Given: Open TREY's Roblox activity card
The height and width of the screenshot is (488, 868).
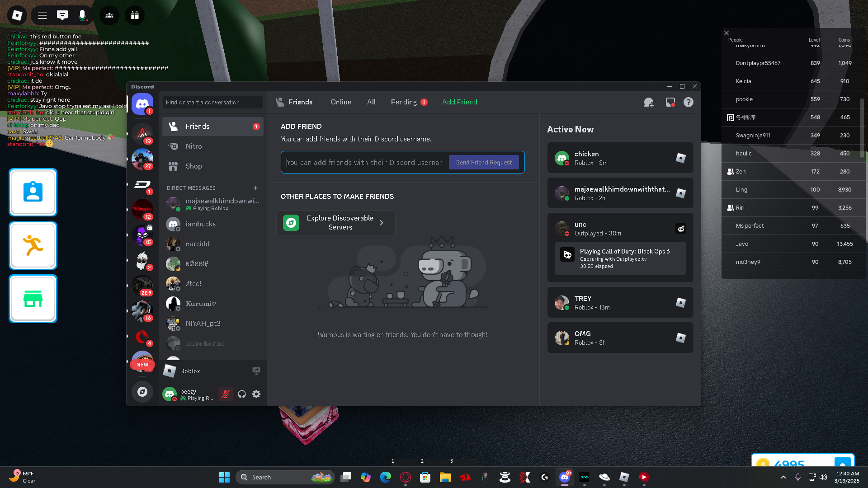Looking at the screenshot, I should 620,302.
